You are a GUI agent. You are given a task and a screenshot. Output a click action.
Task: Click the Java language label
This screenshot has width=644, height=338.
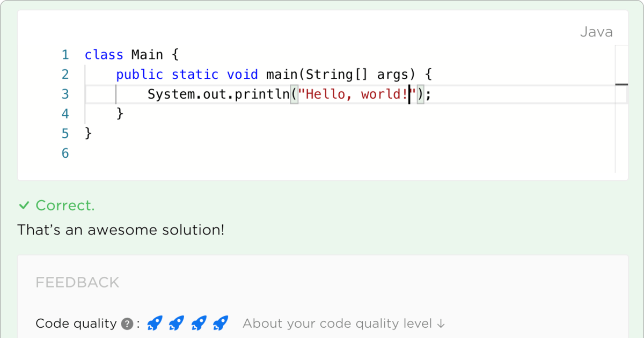coord(596,32)
